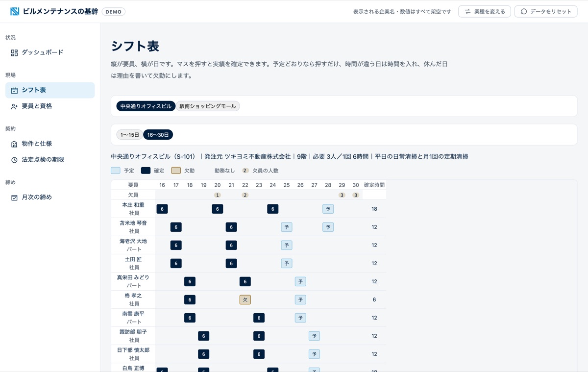The width and height of the screenshot is (588, 372).
Task: Confirm 諏訪部 朋子's planned shift on day 27
Action: coord(315,336)
